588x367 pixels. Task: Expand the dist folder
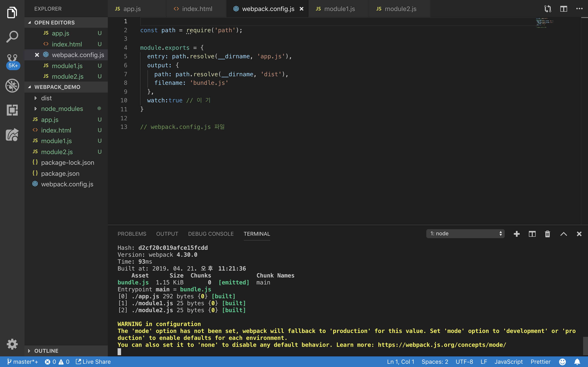tap(46, 98)
